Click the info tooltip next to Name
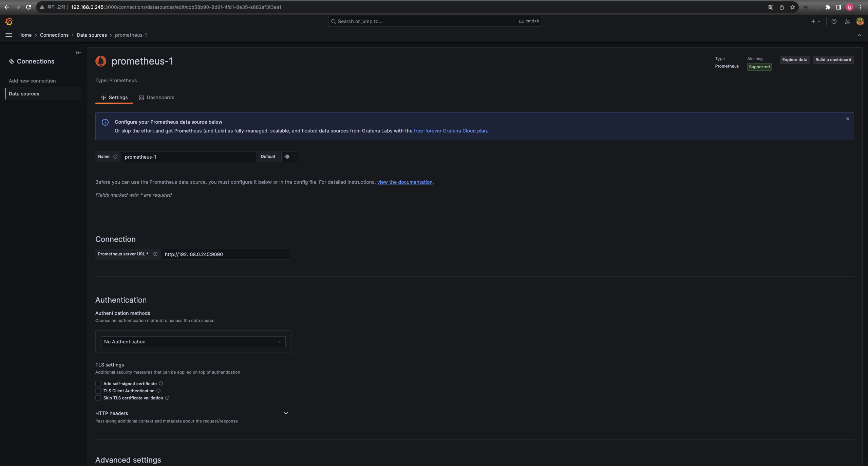 pyautogui.click(x=116, y=157)
